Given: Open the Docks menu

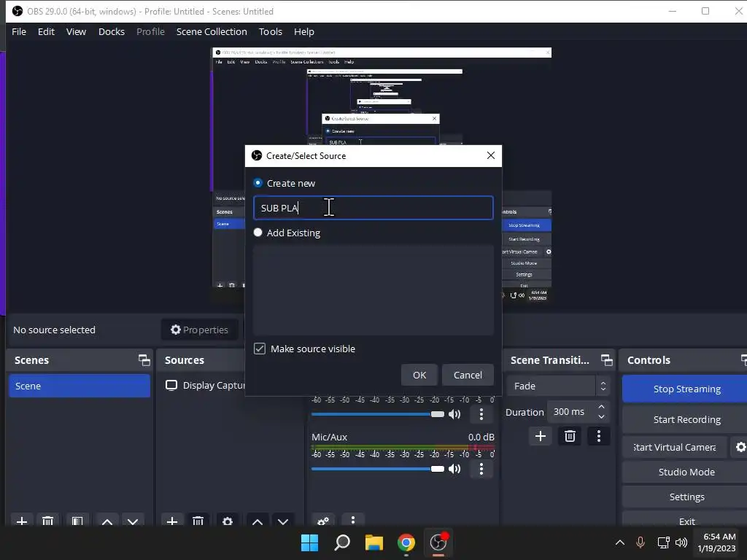Looking at the screenshot, I should (112, 31).
